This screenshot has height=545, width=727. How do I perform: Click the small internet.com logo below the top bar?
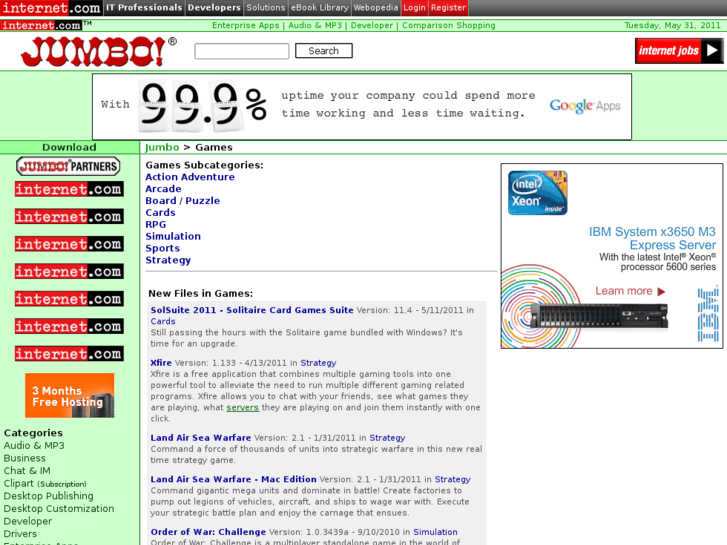pos(41,26)
